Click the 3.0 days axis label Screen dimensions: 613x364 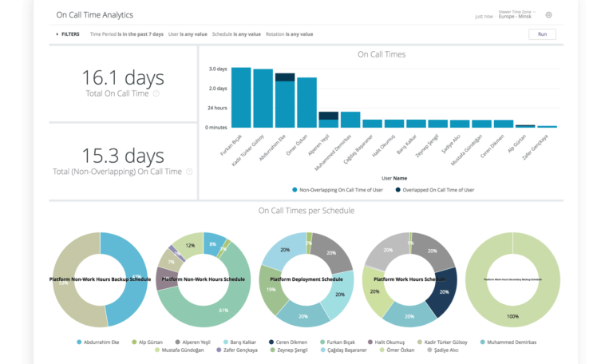pyautogui.click(x=218, y=69)
